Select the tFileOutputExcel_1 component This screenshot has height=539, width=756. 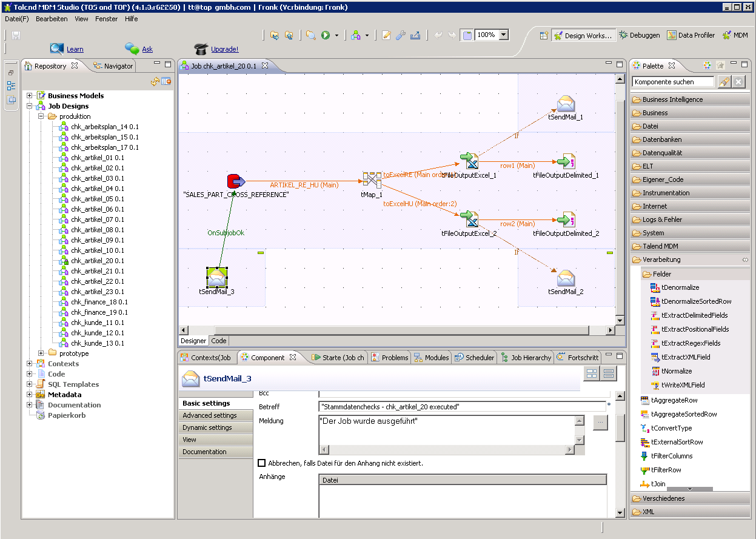point(469,161)
